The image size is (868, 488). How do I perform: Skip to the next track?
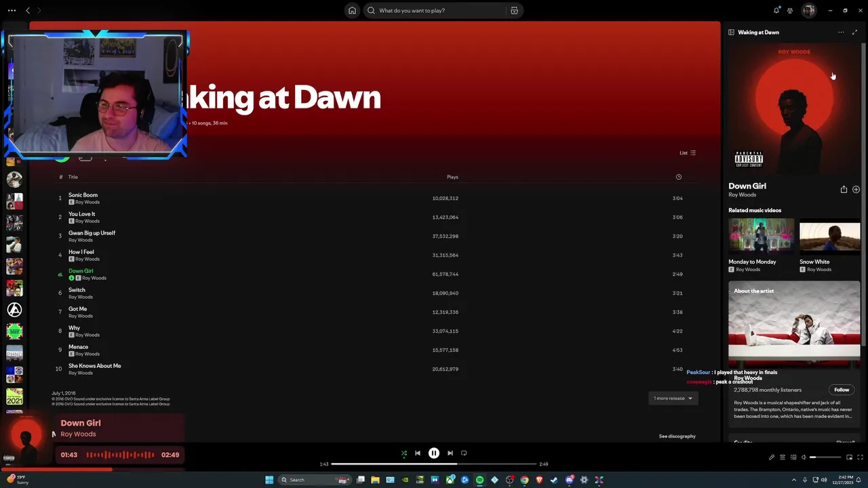click(450, 453)
